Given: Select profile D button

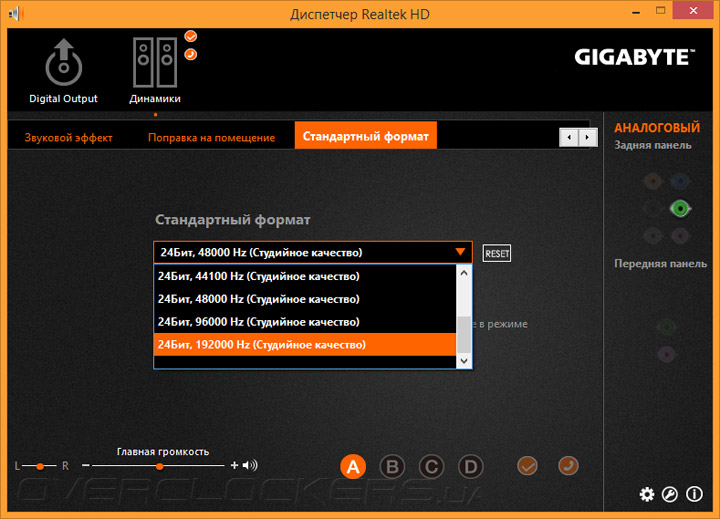Looking at the screenshot, I should point(471,467).
